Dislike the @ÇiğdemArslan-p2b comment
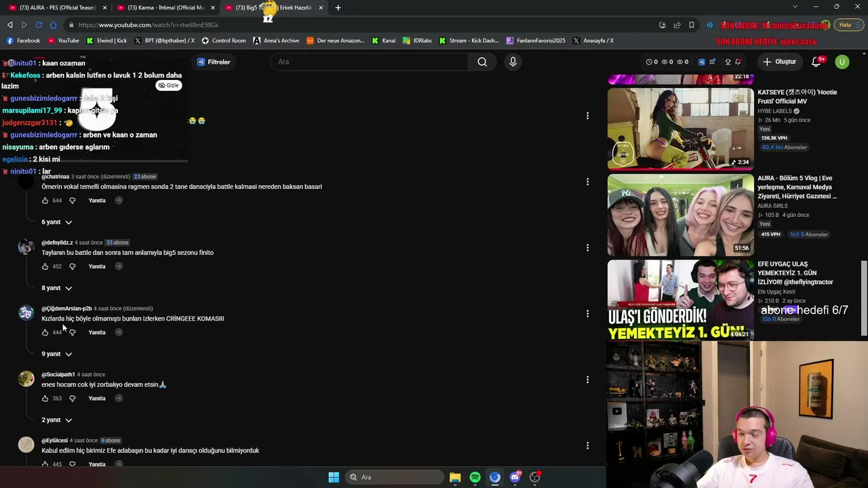Image resolution: width=868 pixels, height=488 pixels. [73, 332]
